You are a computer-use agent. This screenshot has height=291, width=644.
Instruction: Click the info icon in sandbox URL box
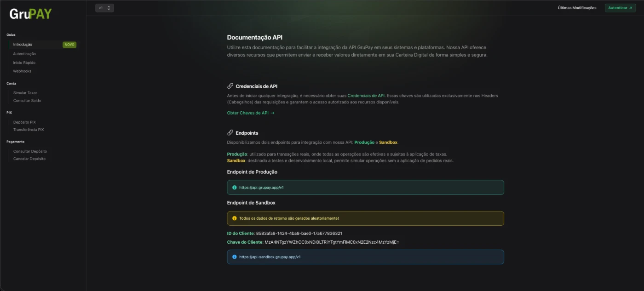click(234, 257)
